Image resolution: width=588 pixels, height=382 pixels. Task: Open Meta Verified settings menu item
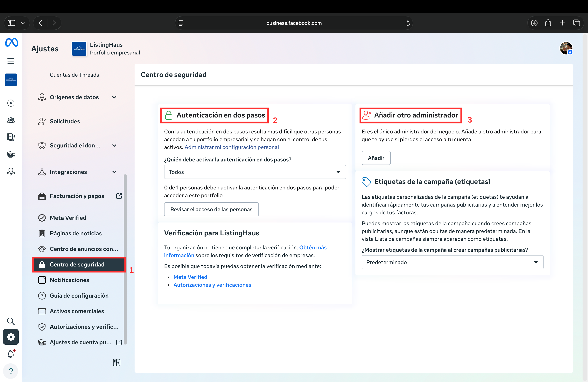coord(68,218)
